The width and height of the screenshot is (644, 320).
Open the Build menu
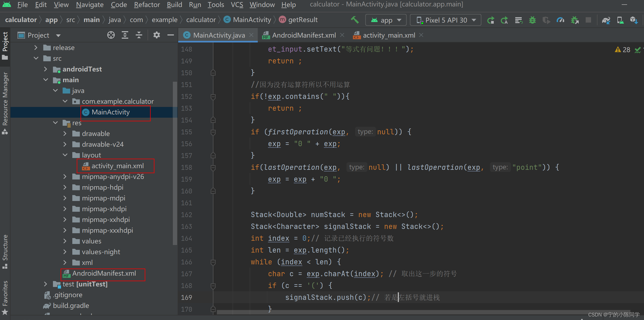point(174,5)
